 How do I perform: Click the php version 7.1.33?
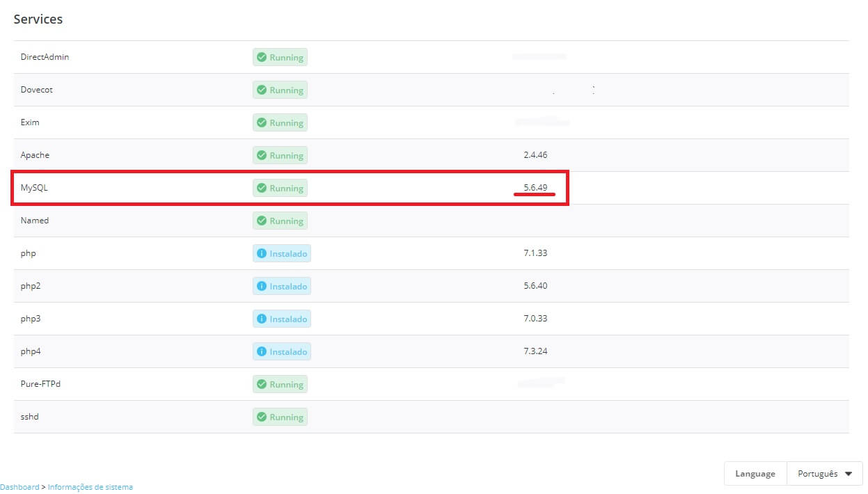coord(535,253)
